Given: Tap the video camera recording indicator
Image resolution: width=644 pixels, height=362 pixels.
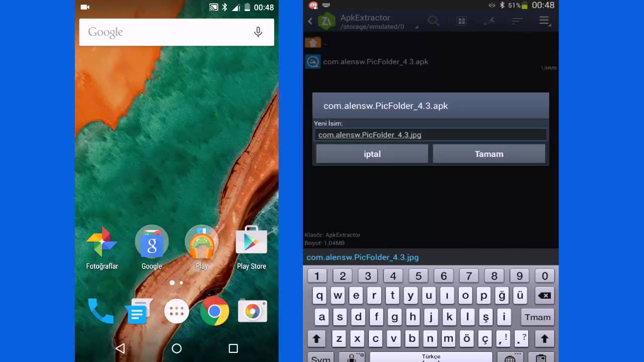Looking at the screenshot, I should pyautogui.click(x=85, y=7).
